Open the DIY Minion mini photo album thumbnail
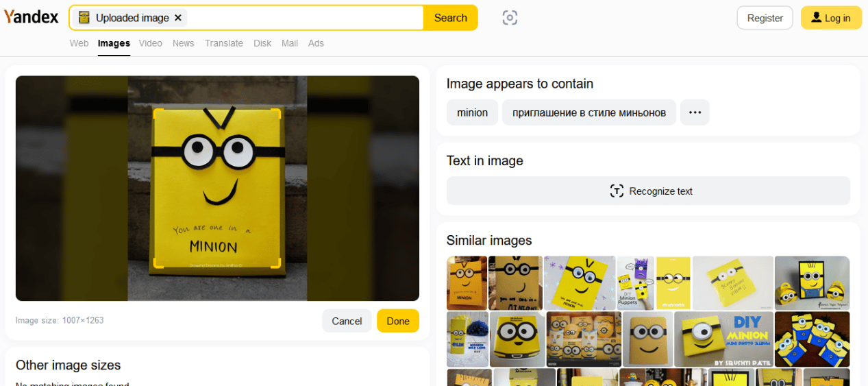Viewport: 868px width, 386px height. click(x=723, y=339)
